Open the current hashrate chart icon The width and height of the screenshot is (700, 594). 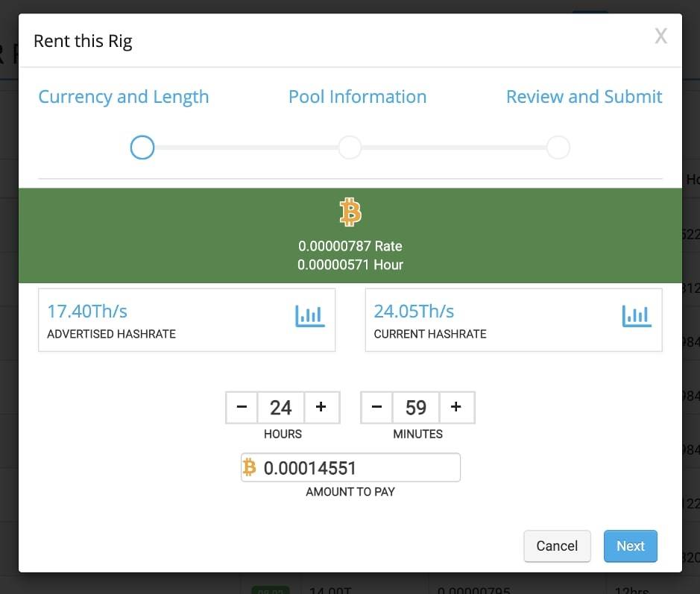point(636,316)
